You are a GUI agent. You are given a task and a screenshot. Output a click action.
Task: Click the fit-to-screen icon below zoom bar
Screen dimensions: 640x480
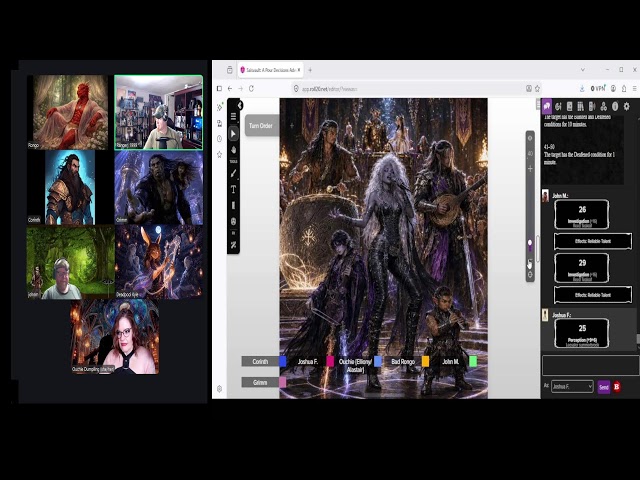pos(530,275)
